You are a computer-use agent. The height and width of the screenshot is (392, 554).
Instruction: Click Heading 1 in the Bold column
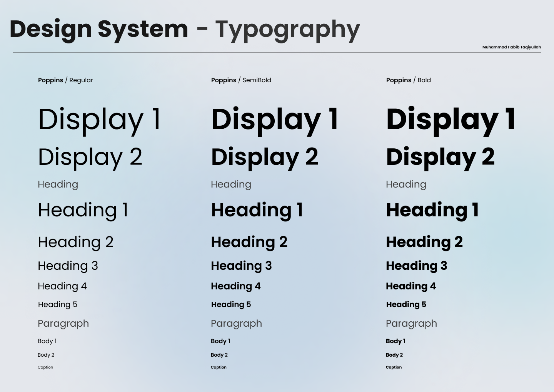pos(432,210)
